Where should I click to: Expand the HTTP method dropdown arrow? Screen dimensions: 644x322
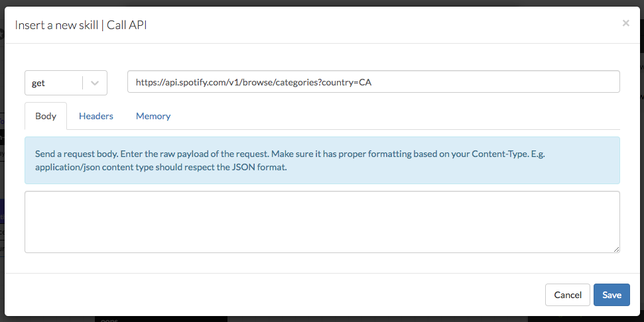95,83
